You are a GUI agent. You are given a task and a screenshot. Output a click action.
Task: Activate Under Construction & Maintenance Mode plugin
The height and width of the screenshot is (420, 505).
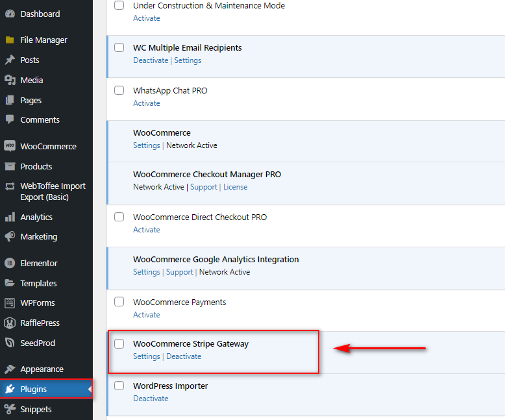point(147,18)
